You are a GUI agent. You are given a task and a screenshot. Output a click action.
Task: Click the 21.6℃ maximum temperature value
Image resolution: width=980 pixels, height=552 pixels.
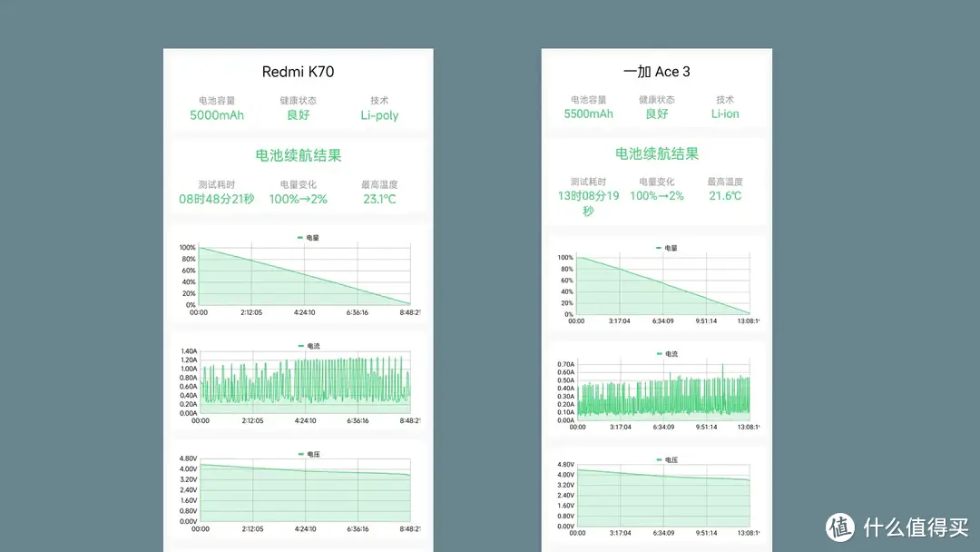click(x=725, y=195)
